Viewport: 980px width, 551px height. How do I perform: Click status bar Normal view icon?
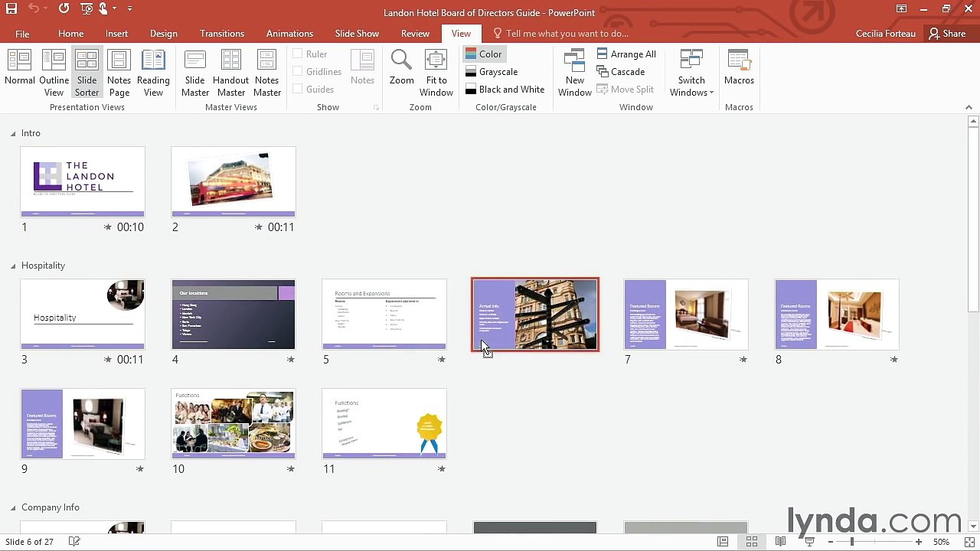pyautogui.click(x=722, y=542)
